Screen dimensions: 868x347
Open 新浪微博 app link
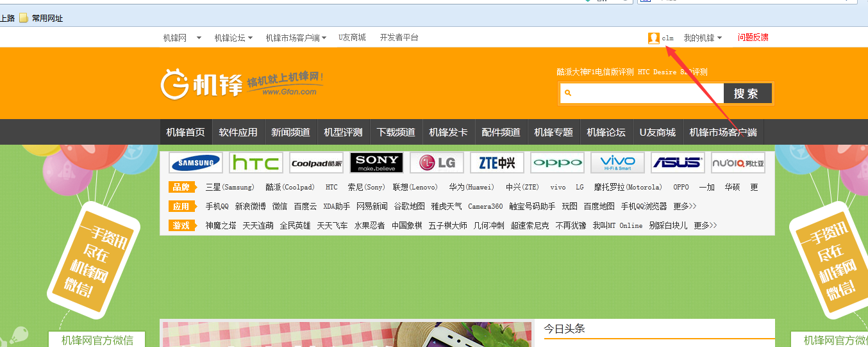(250, 206)
